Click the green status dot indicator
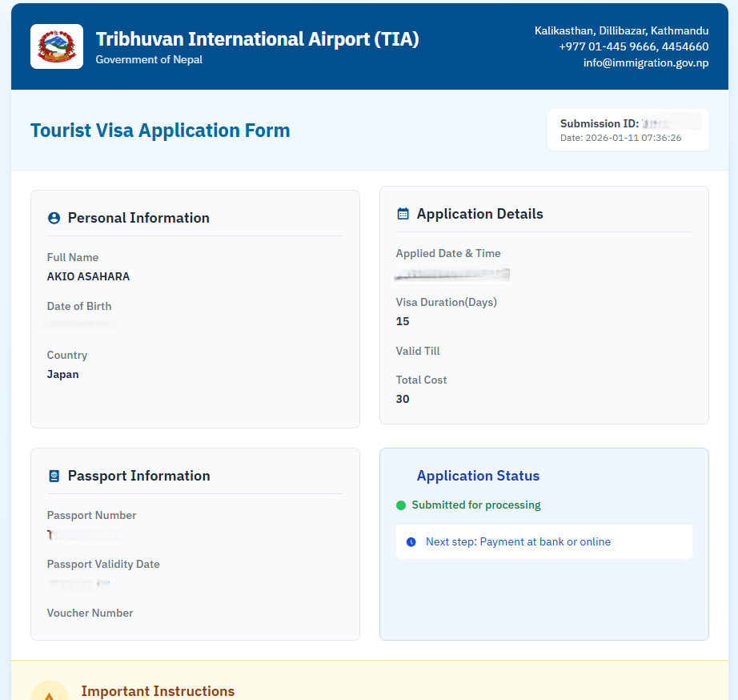The image size is (738, 700). point(401,505)
